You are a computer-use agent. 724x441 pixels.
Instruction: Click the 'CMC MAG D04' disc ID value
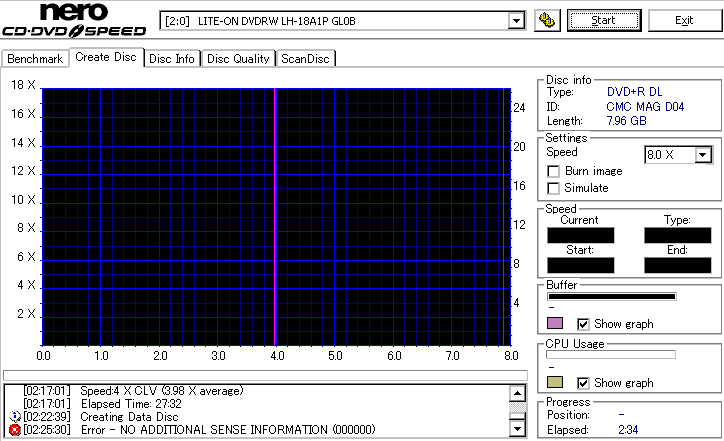click(645, 107)
